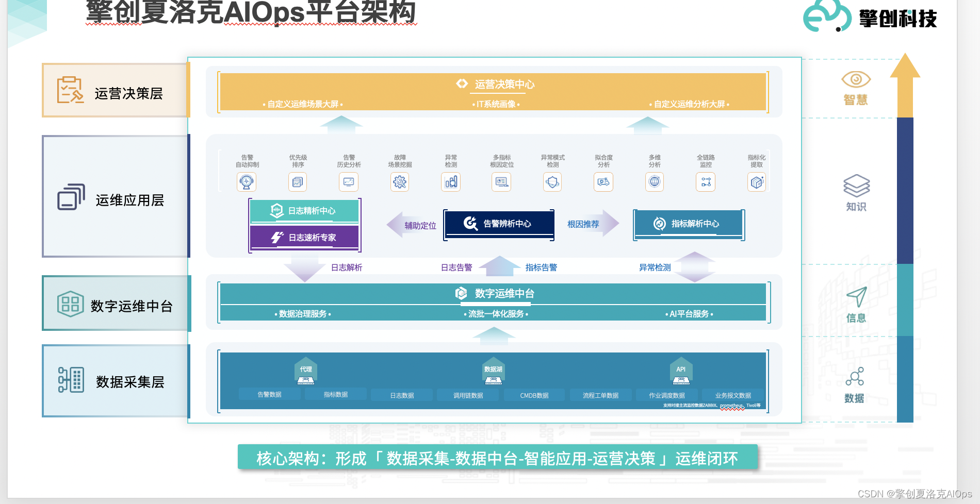Click the 指标告警 label
Viewport: 980px width, 504px height.
pos(541,267)
